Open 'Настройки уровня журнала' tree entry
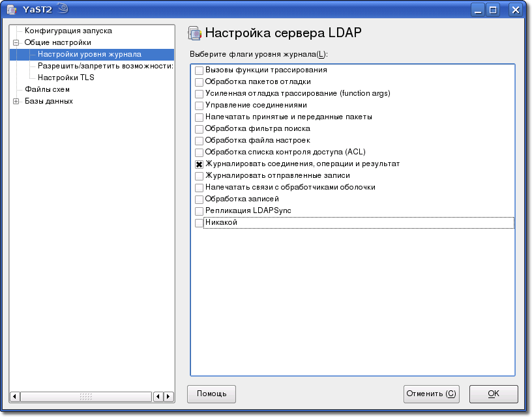532x417 pixels. [89, 54]
